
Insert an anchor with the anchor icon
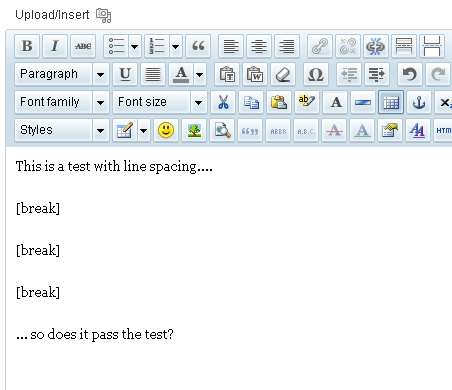coord(419,102)
